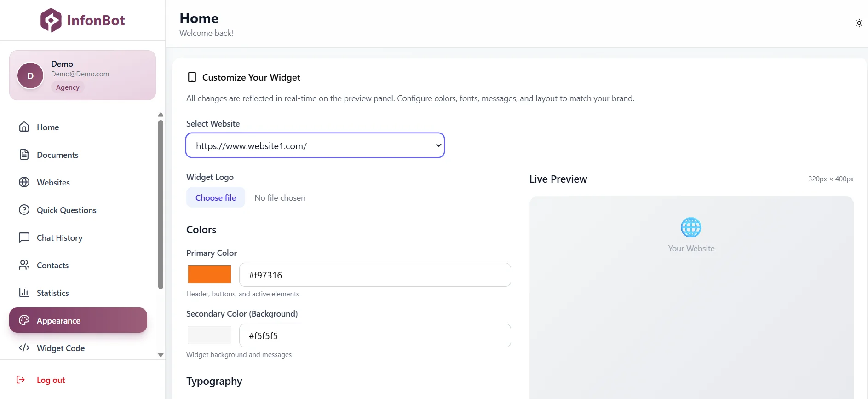Click the Secondary Color hex input field
The width and height of the screenshot is (868, 399).
point(375,335)
